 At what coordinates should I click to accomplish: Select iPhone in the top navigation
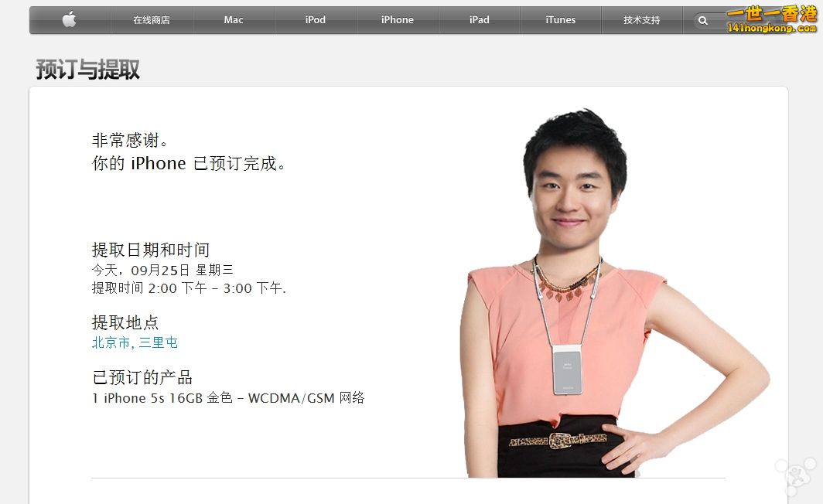(398, 20)
